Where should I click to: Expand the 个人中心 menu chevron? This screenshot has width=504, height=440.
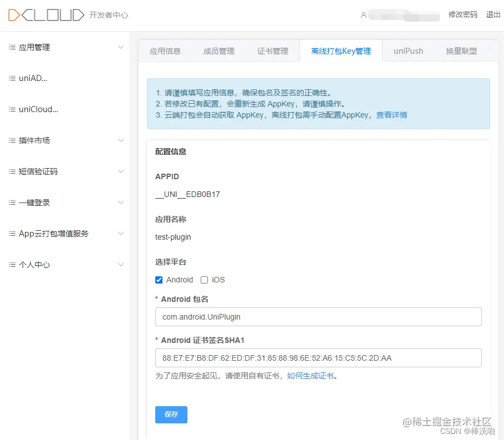click(x=121, y=265)
